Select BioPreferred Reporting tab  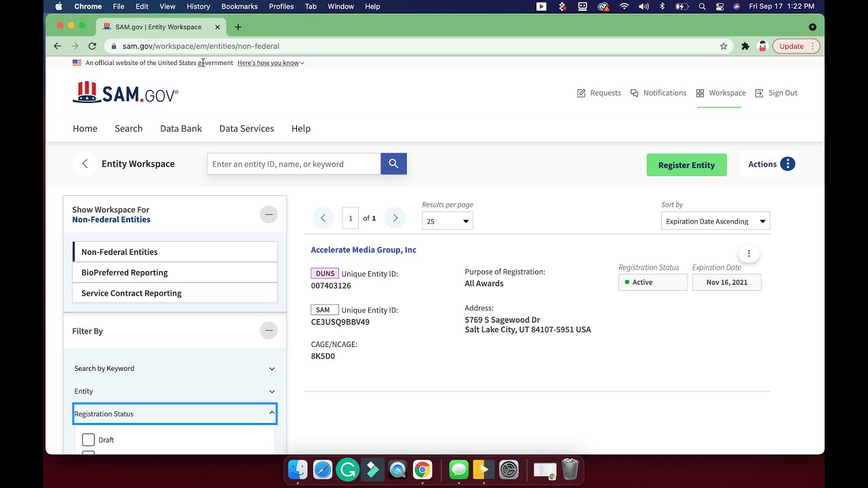[175, 272]
